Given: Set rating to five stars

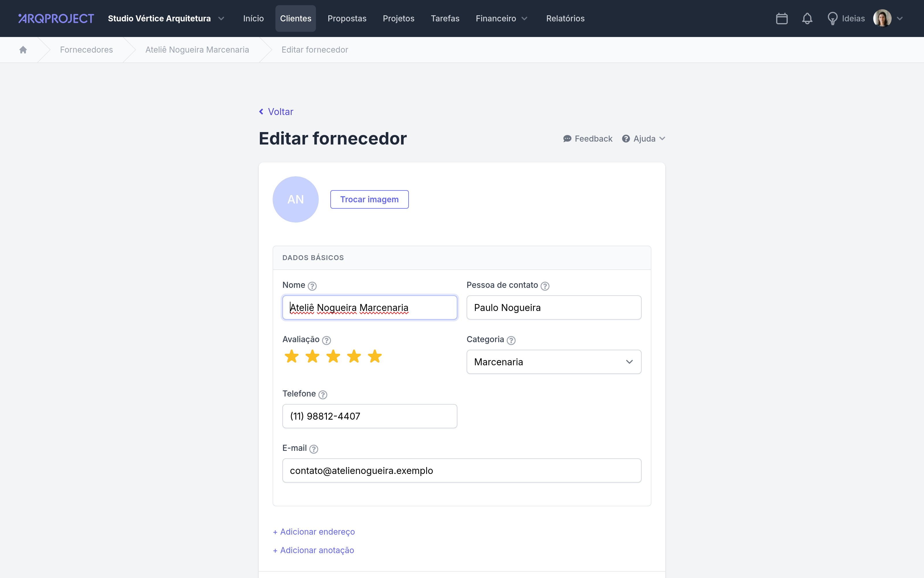Looking at the screenshot, I should 375,356.
